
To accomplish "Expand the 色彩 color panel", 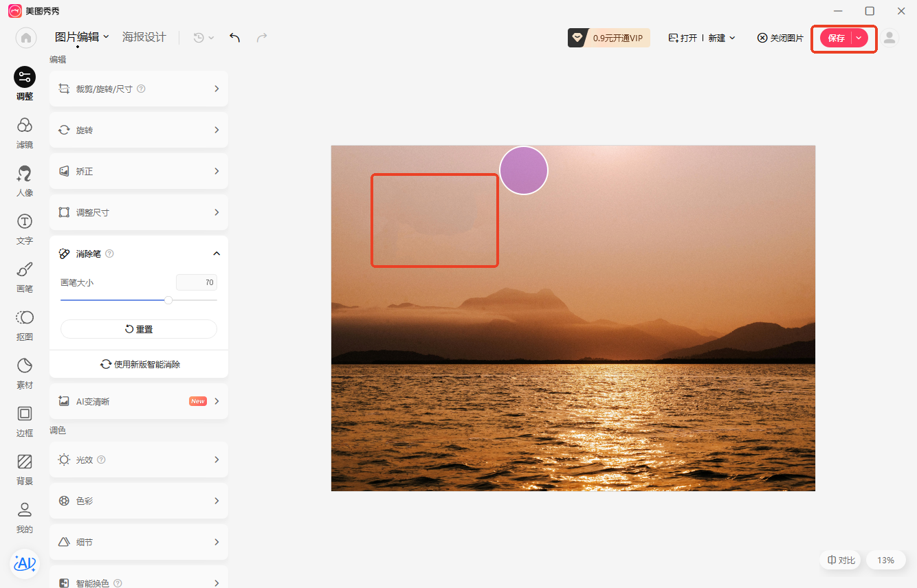I will tap(139, 501).
